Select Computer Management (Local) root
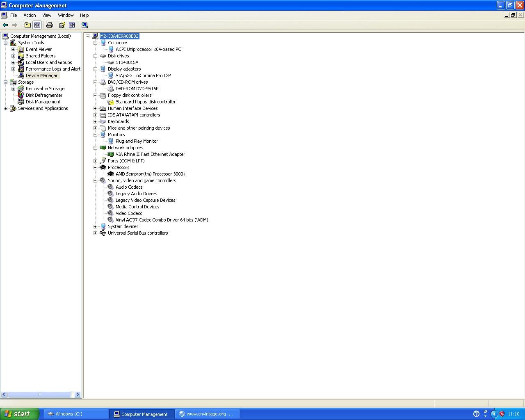 pyautogui.click(x=40, y=36)
